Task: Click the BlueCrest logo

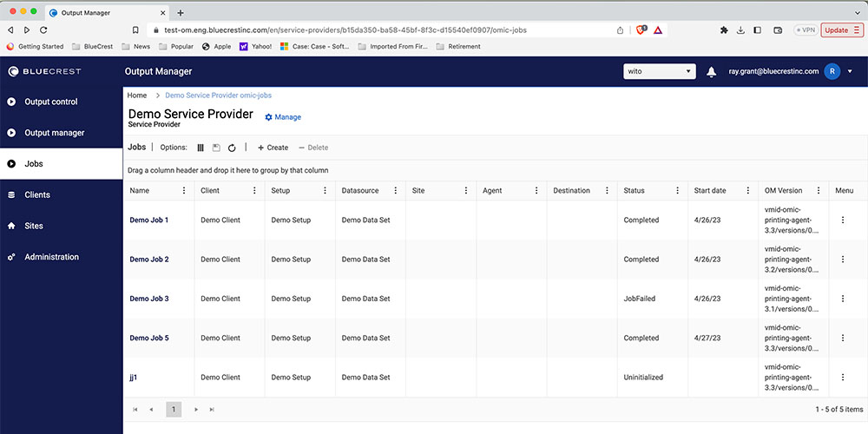Action: tap(44, 71)
